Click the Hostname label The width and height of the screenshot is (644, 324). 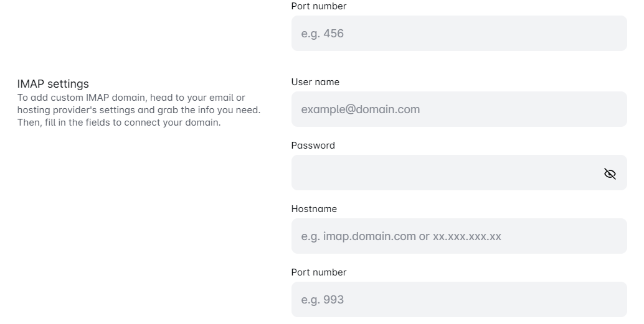[x=314, y=209]
